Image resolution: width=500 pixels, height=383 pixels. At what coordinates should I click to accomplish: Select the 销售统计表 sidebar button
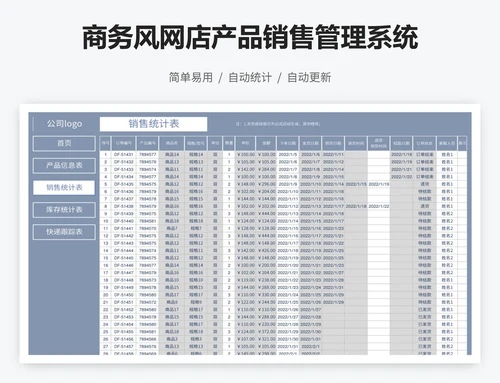click(64, 188)
